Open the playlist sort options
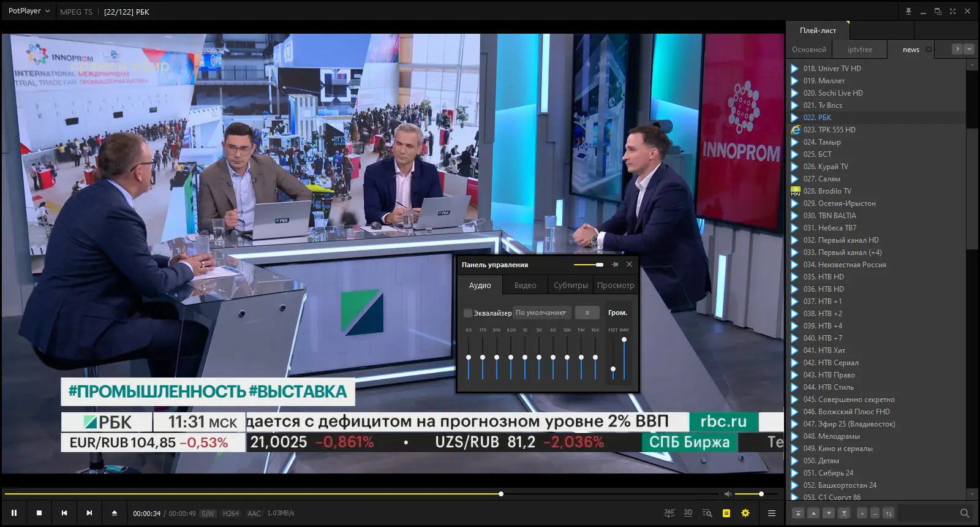 coord(889,513)
